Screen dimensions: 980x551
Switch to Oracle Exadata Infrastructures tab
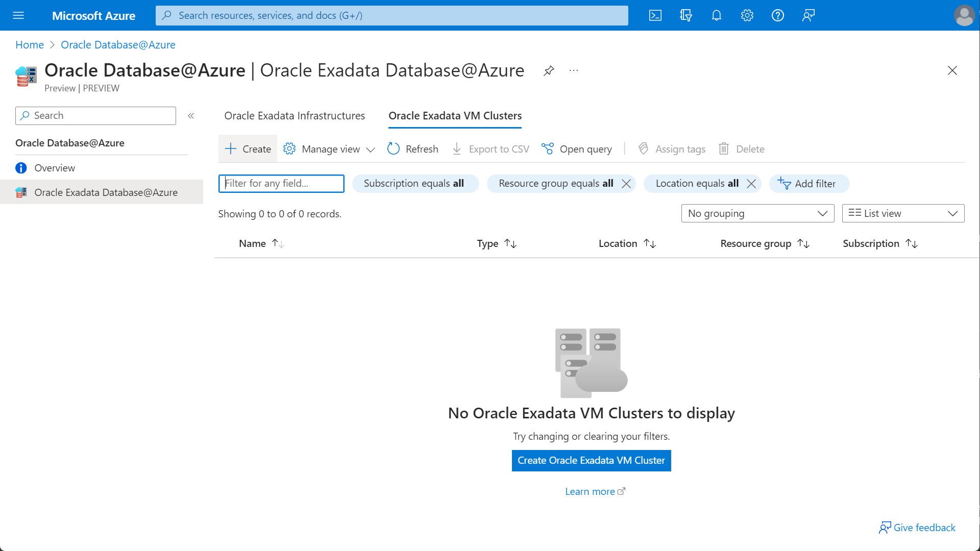[294, 116]
